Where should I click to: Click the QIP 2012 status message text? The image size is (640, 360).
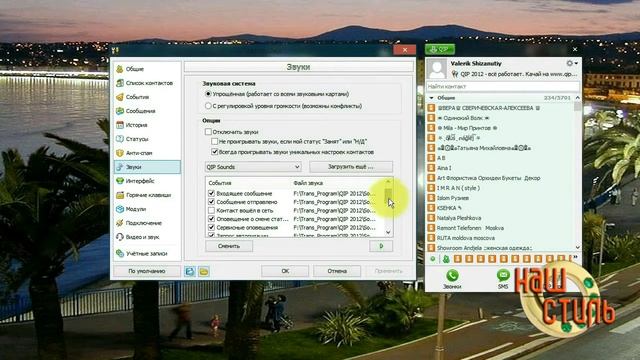[518, 75]
